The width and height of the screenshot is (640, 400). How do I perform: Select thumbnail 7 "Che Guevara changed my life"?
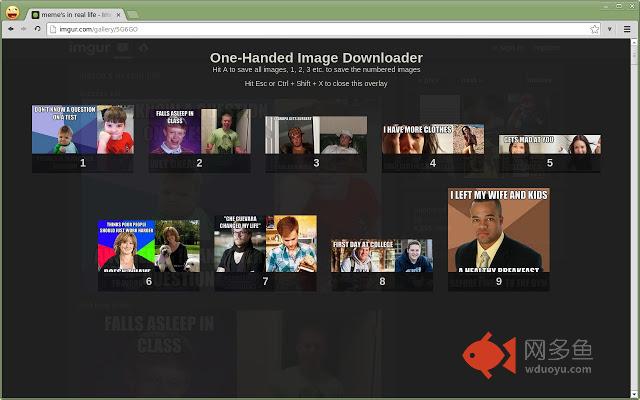[x=266, y=244]
